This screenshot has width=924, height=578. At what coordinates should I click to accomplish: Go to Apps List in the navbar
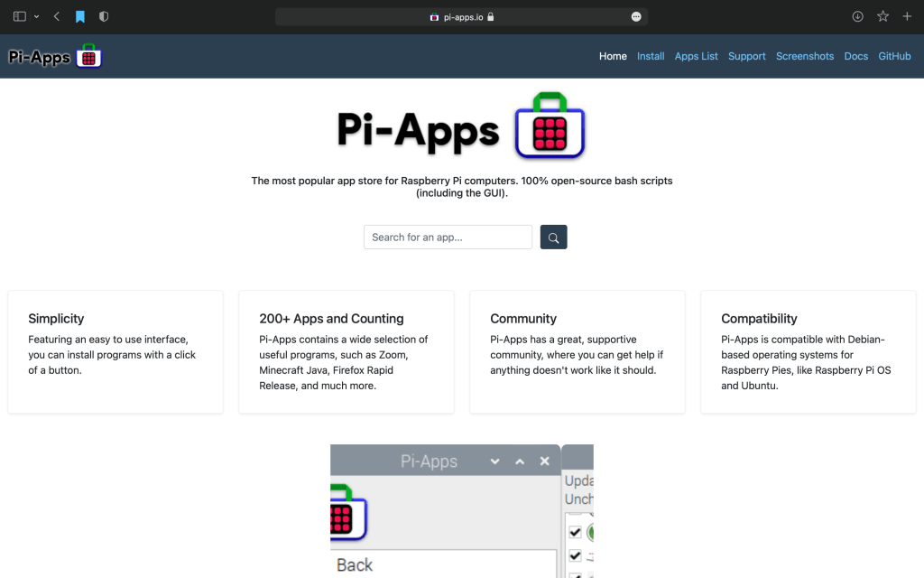point(696,56)
